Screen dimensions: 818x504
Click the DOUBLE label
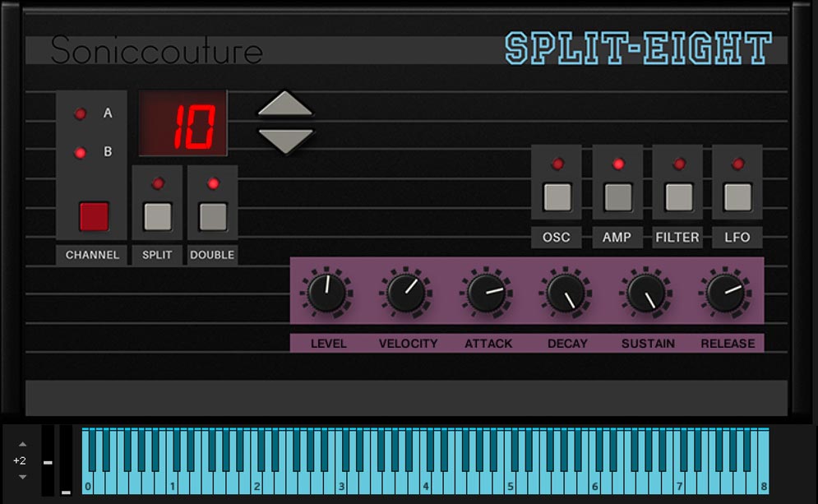(212, 255)
